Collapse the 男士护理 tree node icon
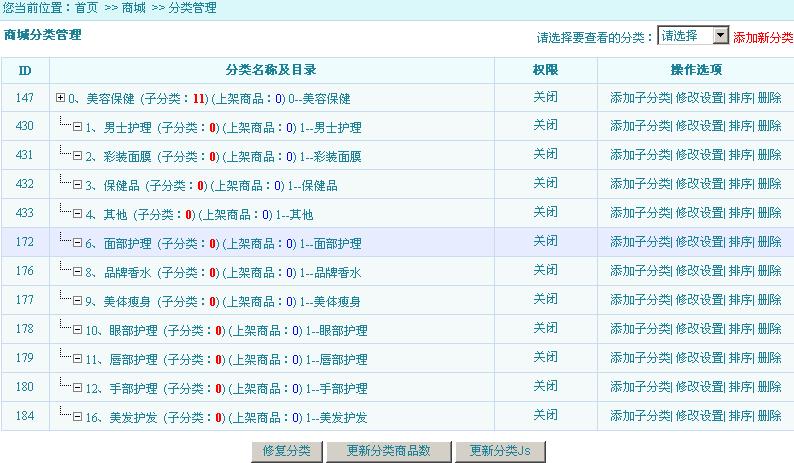Screen dimensions: 794x463 (78, 127)
